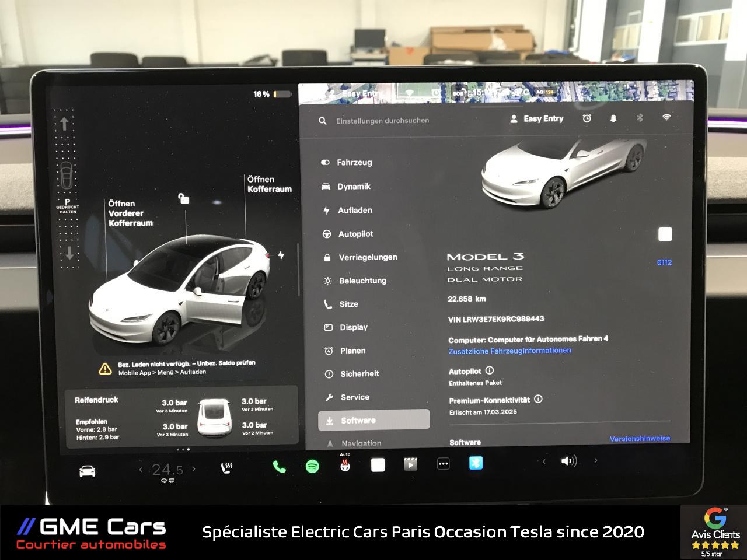Open the blue Bluetooth app in dock
Screen dimensions: 747x560
[x=476, y=463]
